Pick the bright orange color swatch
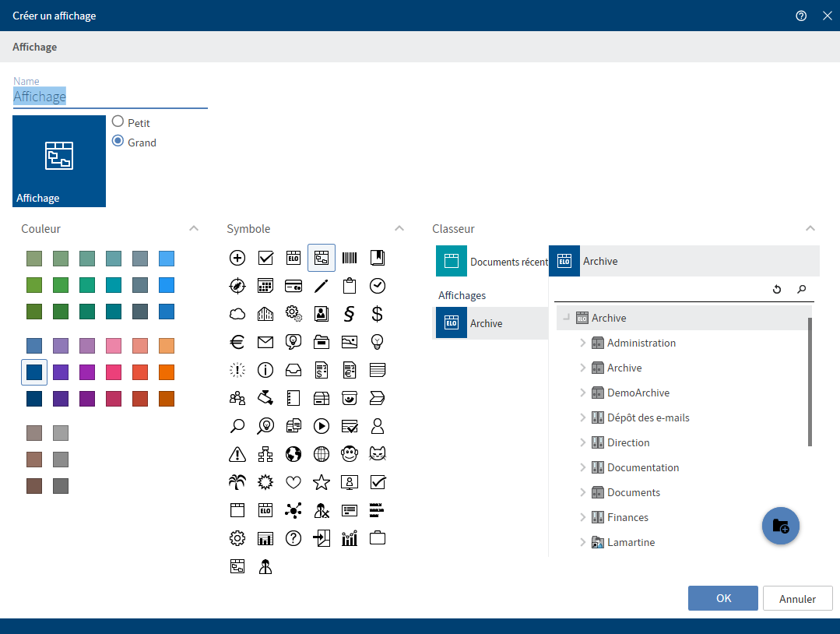 167,372
